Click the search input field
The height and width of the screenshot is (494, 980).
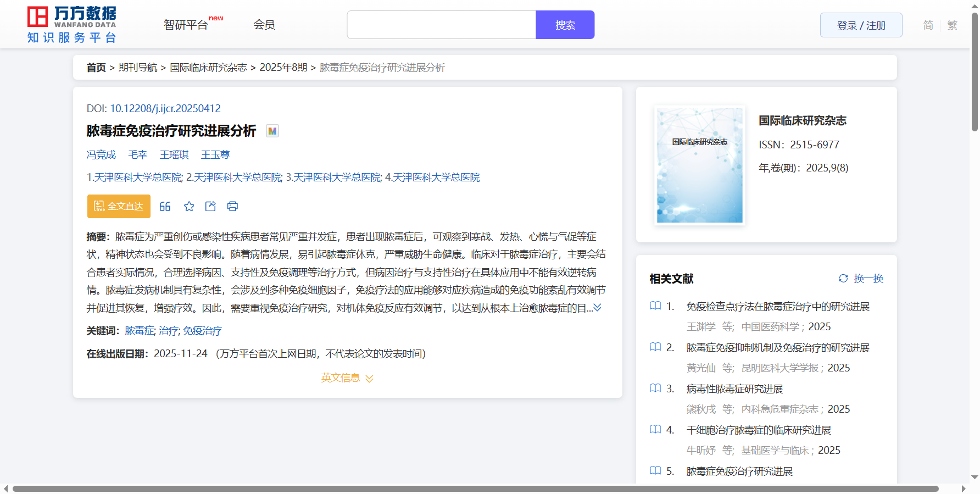441,25
